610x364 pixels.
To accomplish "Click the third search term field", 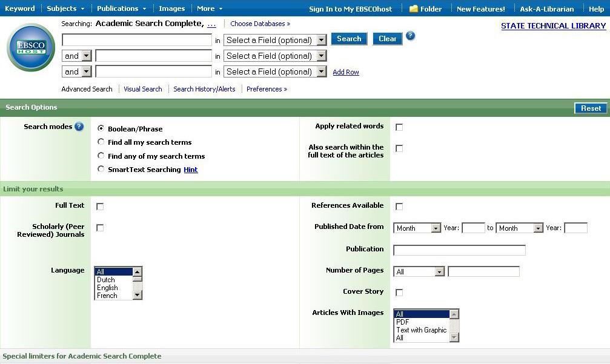I will [154, 71].
